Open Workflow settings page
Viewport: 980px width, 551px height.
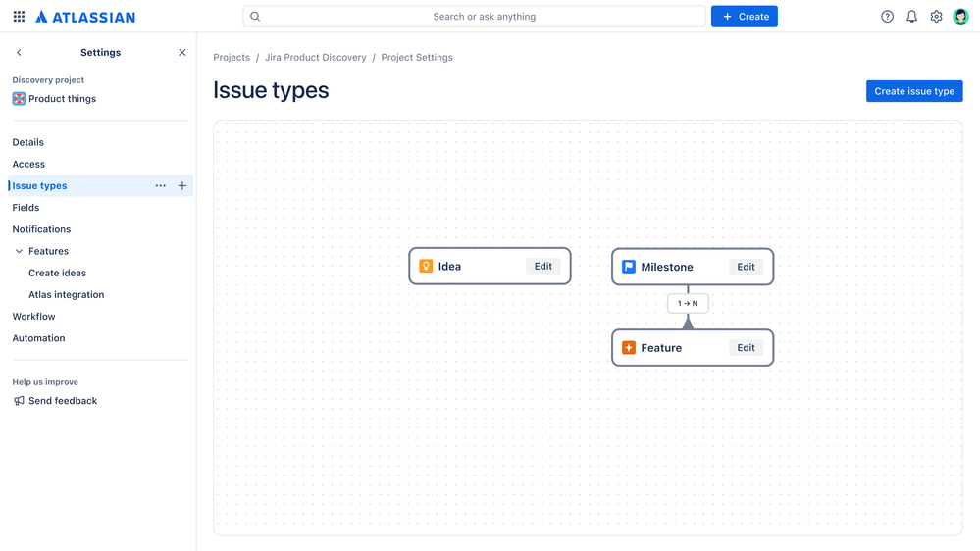click(33, 317)
